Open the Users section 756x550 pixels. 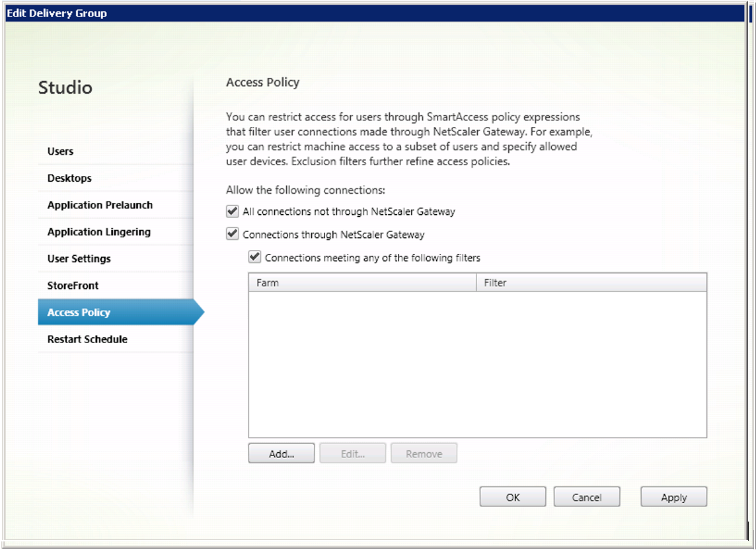pyautogui.click(x=116, y=151)
